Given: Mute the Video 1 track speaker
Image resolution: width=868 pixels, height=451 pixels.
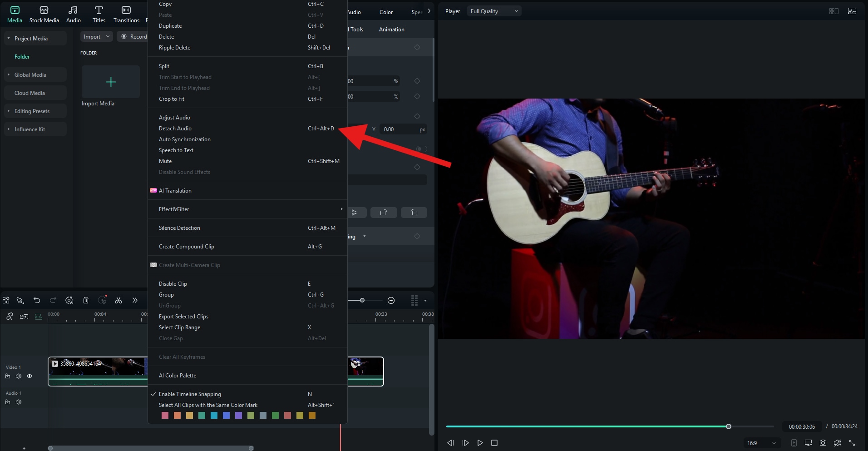Looking at the screenshot, I should pyautogui.click(x=19, y=376).
